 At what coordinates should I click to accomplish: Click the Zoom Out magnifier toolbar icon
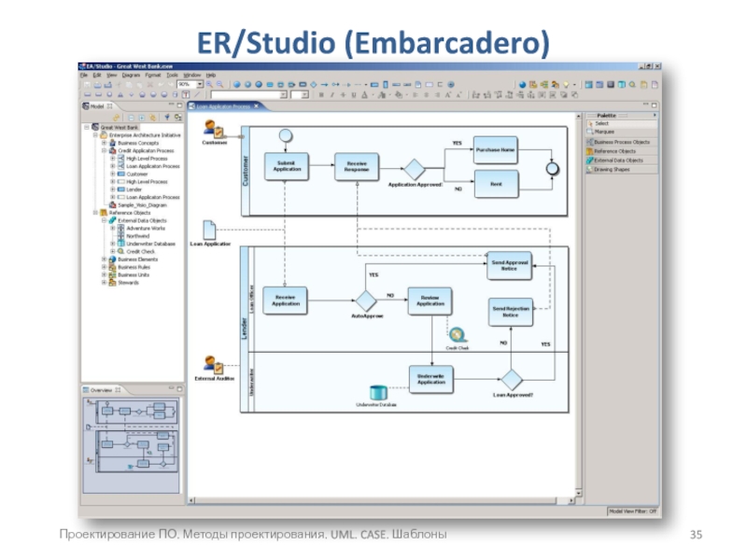point(219,84)
